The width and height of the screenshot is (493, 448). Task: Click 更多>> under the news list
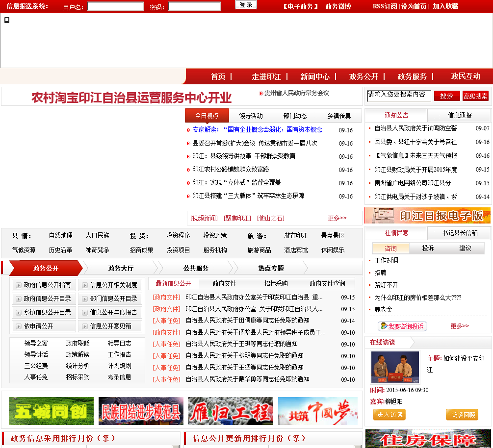(337, 218)
